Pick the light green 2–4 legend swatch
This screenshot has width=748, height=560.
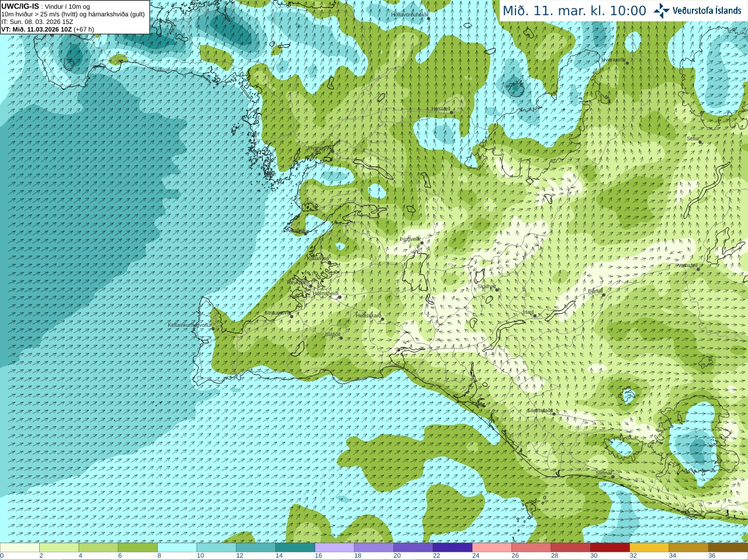pos(59,548)
